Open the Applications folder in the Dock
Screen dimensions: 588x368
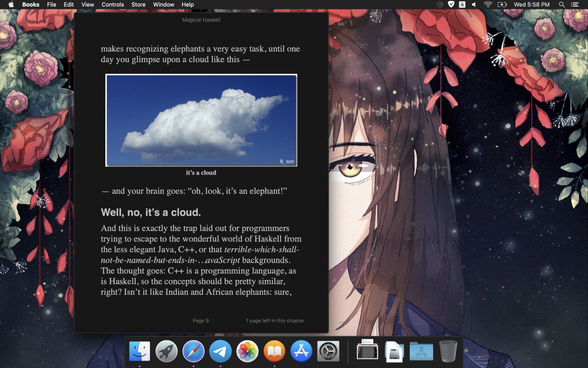[421, 351]
